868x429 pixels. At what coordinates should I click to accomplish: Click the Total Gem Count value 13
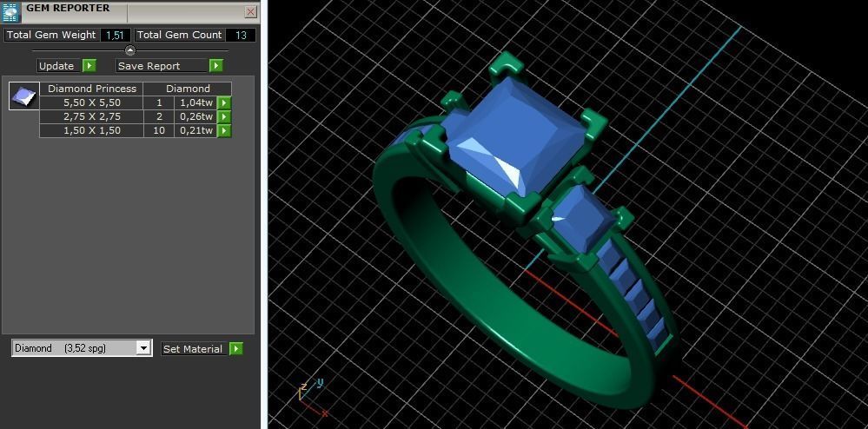tap(241, 35)
